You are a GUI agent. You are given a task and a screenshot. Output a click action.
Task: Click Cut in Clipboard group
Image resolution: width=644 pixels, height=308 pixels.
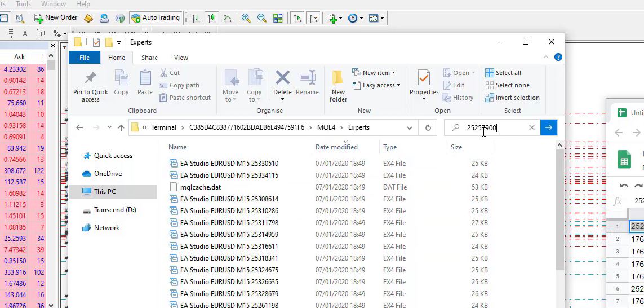(x=170, y=73)
